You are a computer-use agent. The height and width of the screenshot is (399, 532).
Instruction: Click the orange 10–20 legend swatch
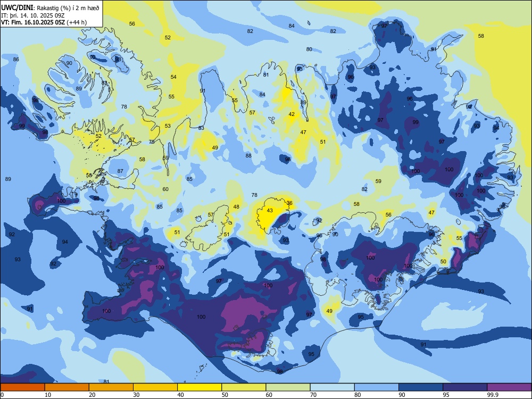pyautogui.click(x=67, y=387)
